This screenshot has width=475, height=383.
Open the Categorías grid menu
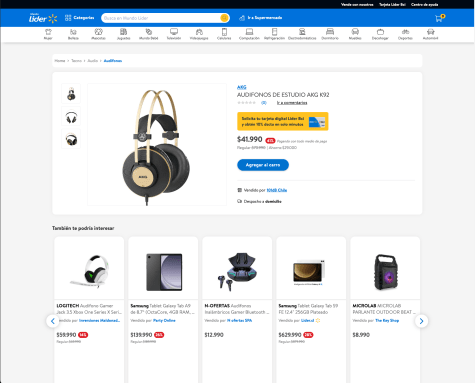pyautogui.click(x=79, y=18)
